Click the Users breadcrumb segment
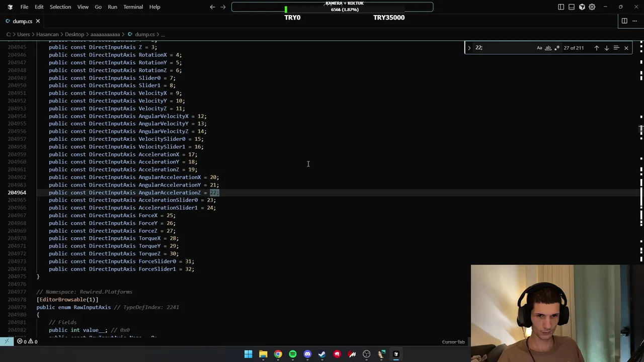The width and height of the screenshot is (644, 362). (x=24, y=35)
